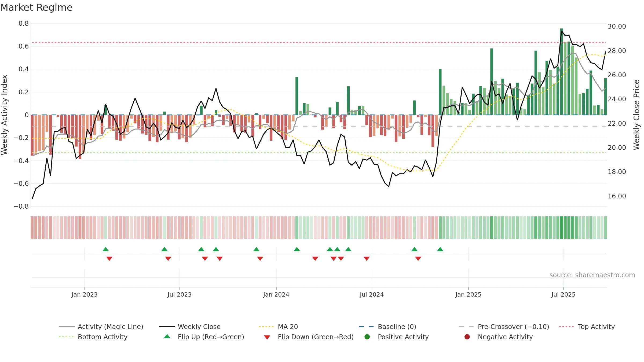644x362 pixels.
Task: Click the first green flip-up marker after Jan 2023
Action: (106, 249)
